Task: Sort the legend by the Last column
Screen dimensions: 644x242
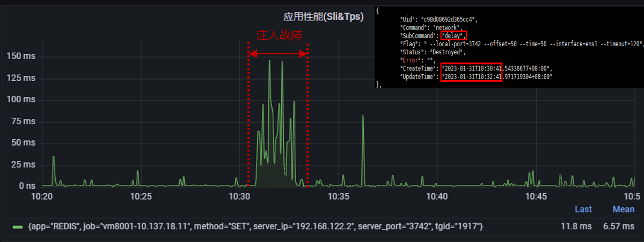Action: (x=583, y=209)
